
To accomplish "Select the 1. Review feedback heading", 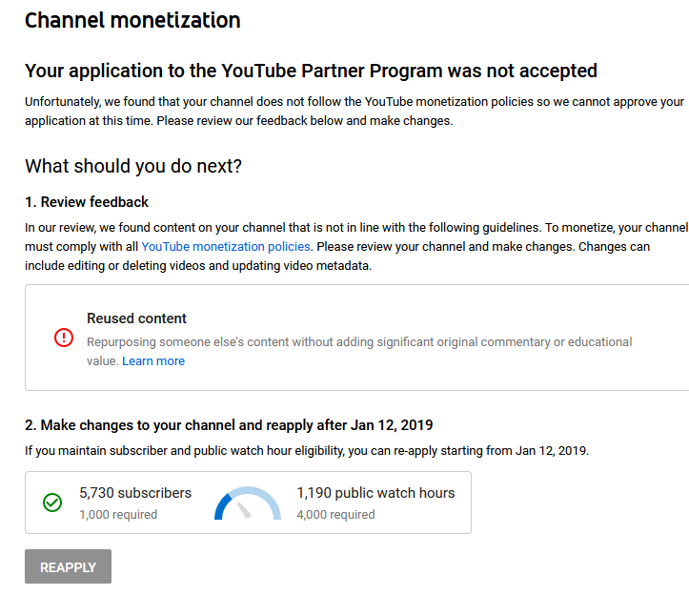I will [x=87, y=202].
